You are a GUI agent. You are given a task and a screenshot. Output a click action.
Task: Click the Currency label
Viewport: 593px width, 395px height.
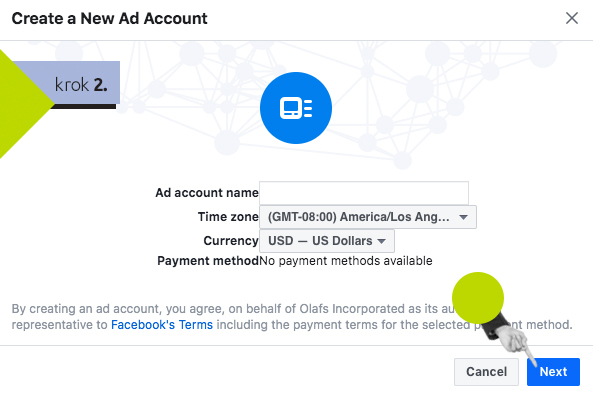[x=231, y=241]
